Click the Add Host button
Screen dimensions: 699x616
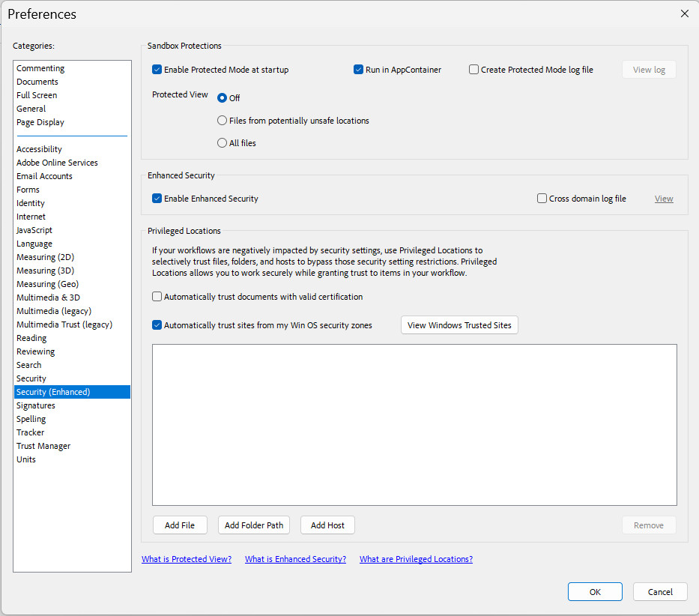(x=327, y=525)
